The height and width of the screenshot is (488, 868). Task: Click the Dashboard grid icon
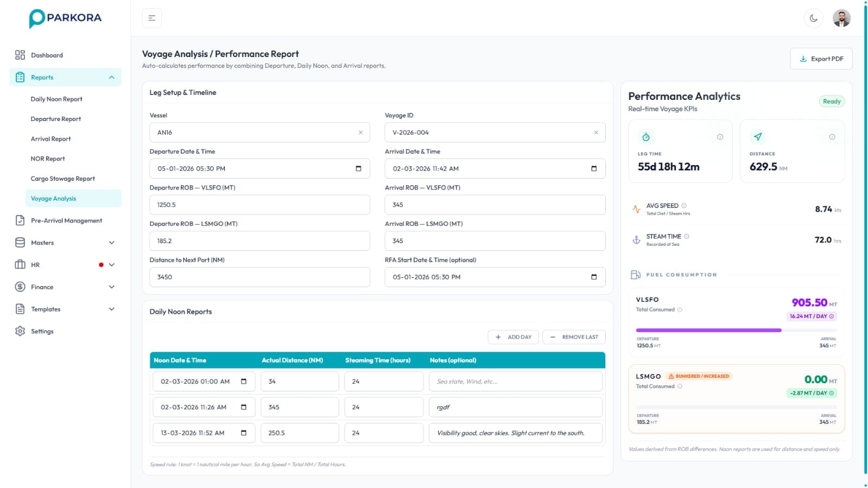tap(20, 55)
